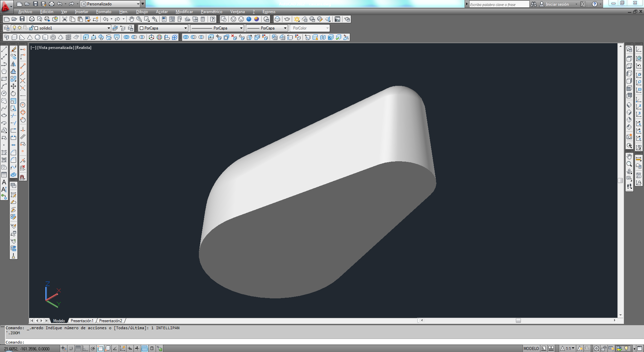
Task: Click the Table draw tool
Action: (x=4, y=175)
